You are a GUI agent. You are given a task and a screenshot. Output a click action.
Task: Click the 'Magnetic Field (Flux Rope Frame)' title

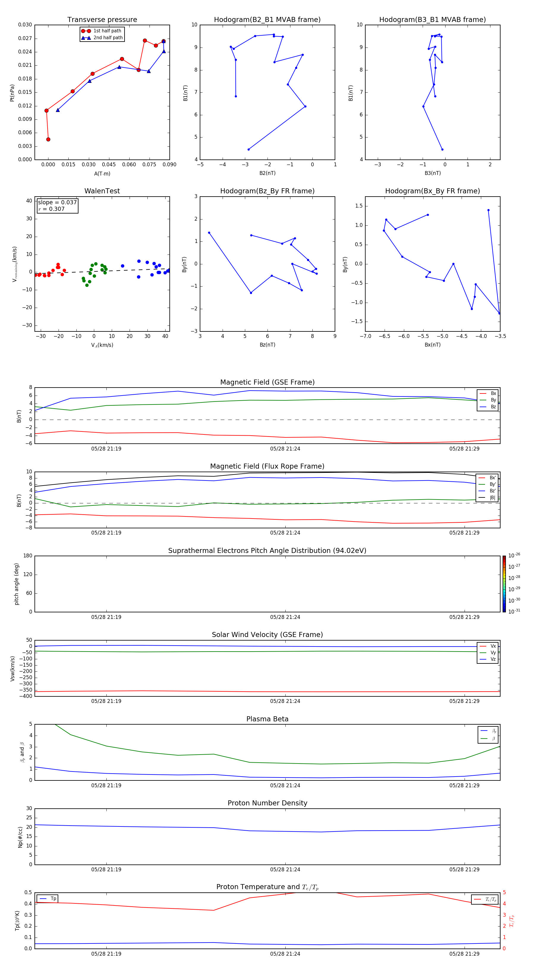coord(267,467)
